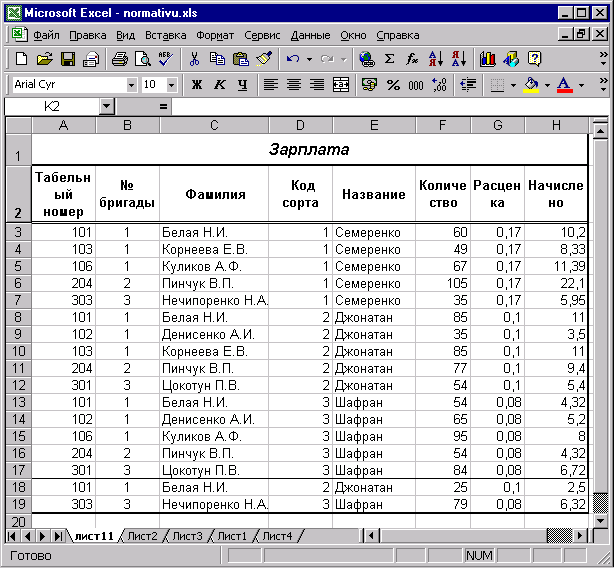Toggle underline formatting (Ч)
614x568 pixels.
242,85
